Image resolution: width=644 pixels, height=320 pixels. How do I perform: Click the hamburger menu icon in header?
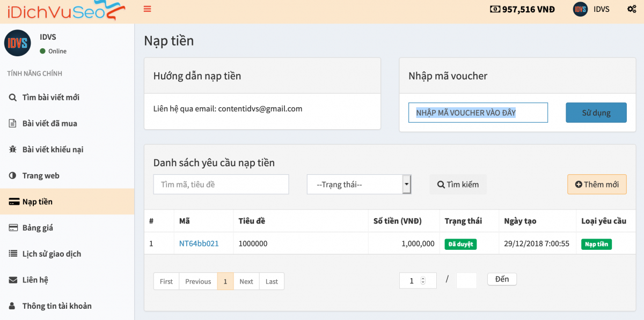coord(148,9)
